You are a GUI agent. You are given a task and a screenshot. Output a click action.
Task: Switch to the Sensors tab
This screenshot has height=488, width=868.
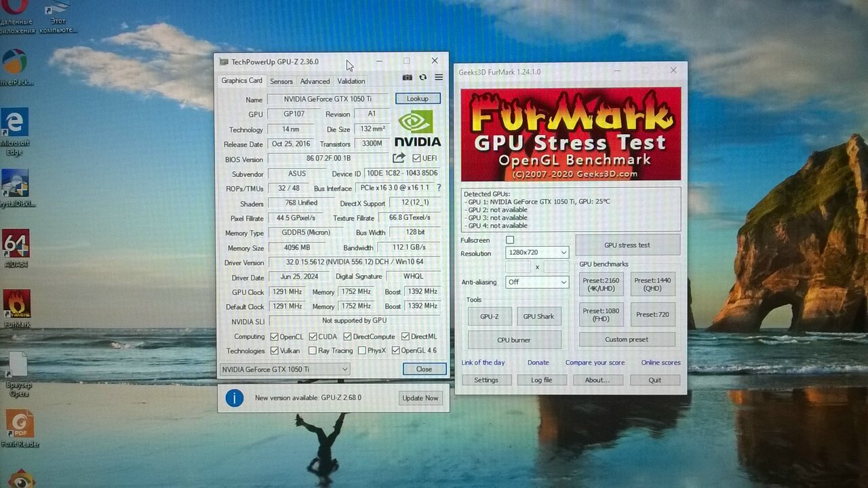pyautogui.click(x=281, y=81)
